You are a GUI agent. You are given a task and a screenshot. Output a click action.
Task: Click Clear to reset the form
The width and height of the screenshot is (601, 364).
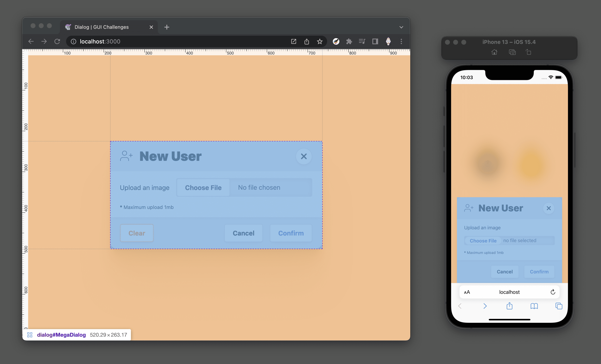(x=136, y=233)
